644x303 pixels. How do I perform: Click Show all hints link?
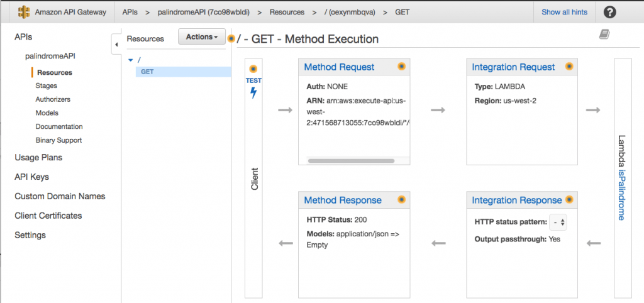pyautogui.click(x=564, y=12)
